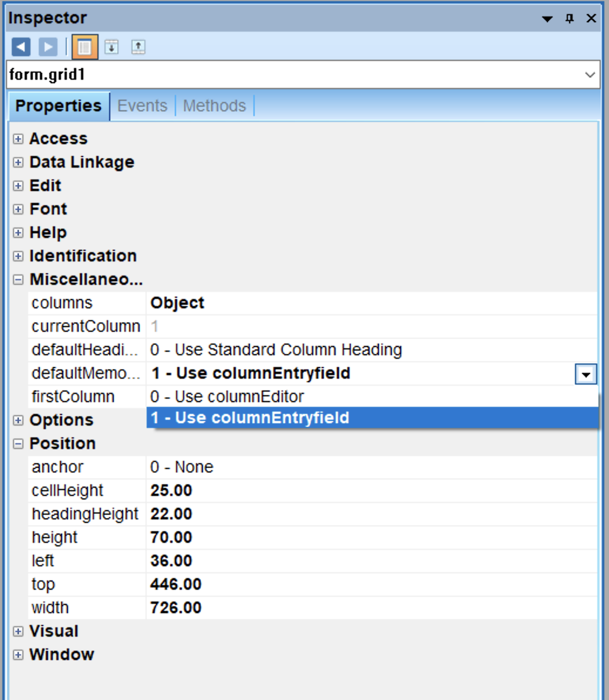
Task: Close the Inspector panel
Action: coord(591,19)
